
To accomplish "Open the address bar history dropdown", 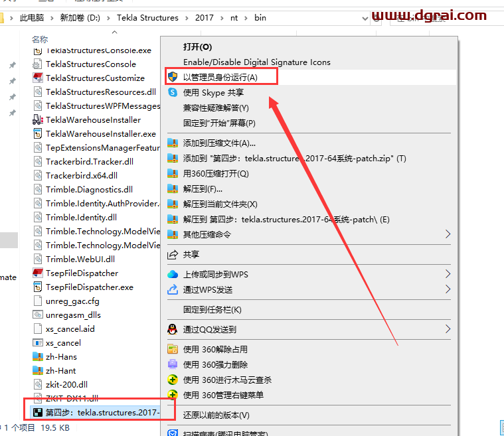I will 365,19.
